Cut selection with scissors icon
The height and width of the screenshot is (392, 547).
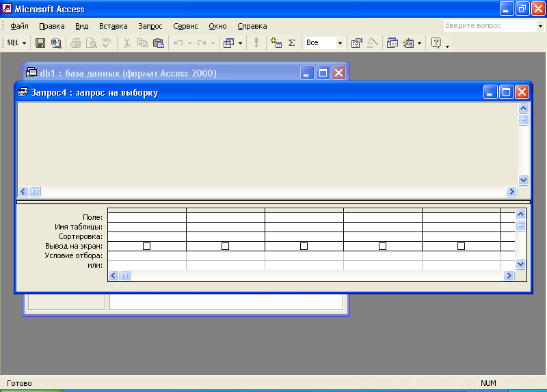pos(126,43)
